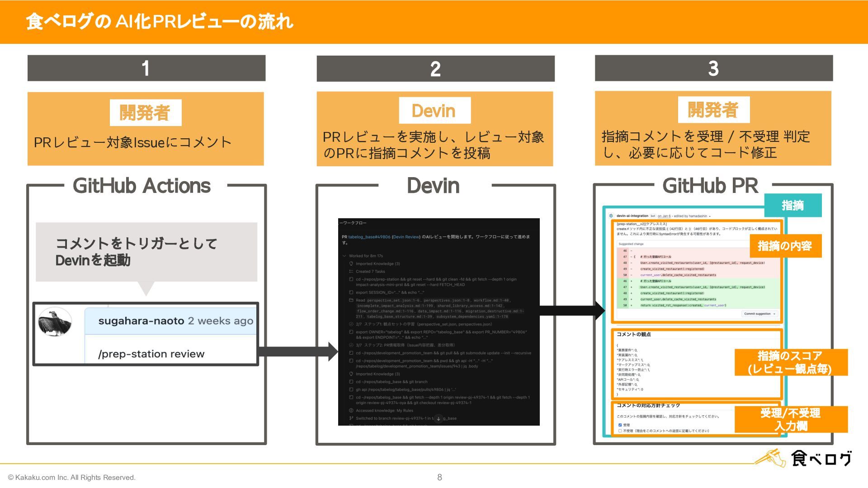Image resolution: width=868 pixels, height=488 pixels.
Task: Open the tabelog_base#49806 PR link
Action: click(x=369, y=237)
